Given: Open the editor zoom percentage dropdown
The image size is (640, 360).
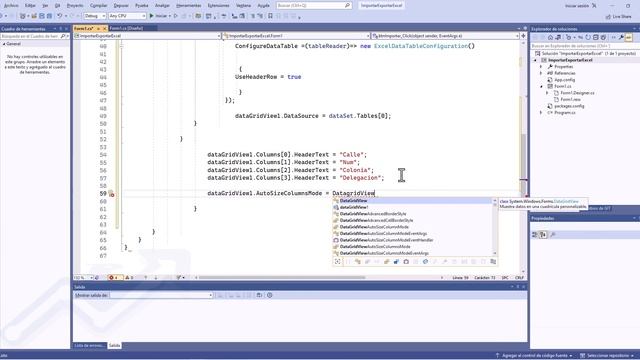Looking at the screenshot, I should coord(83,278).
